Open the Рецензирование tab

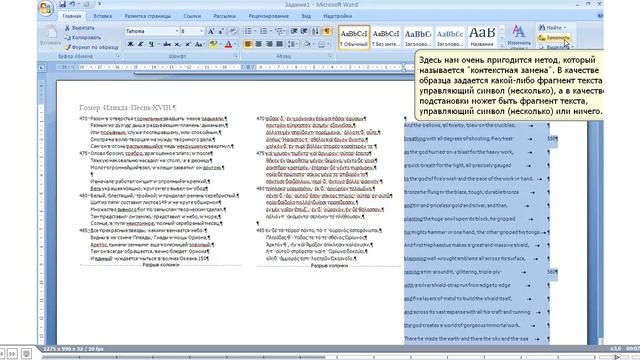(269, 16)
